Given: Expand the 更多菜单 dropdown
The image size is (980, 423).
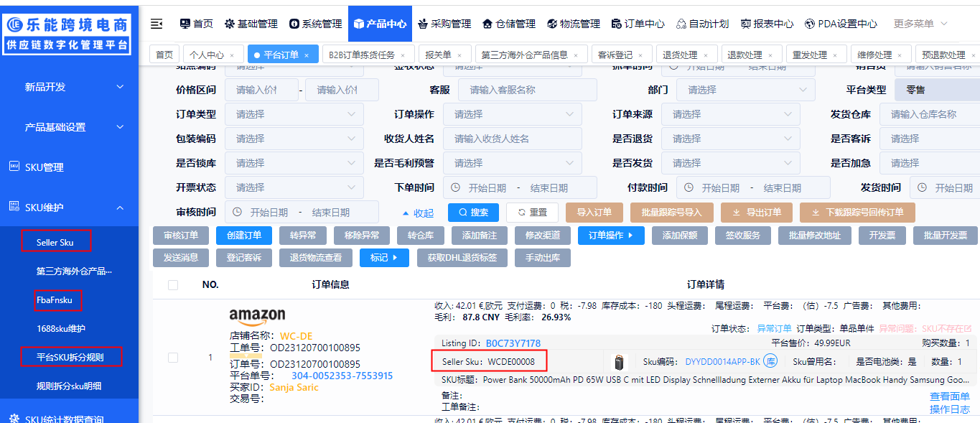Looking at the screenshot, I should 920,24.
